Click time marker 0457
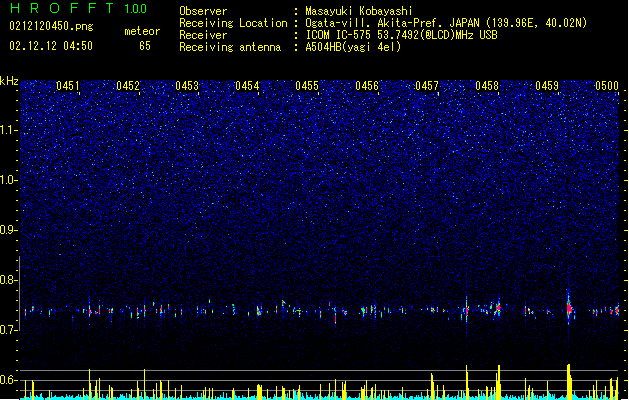The height and width of the screenshot is (400, 629). tap(427, 86)
